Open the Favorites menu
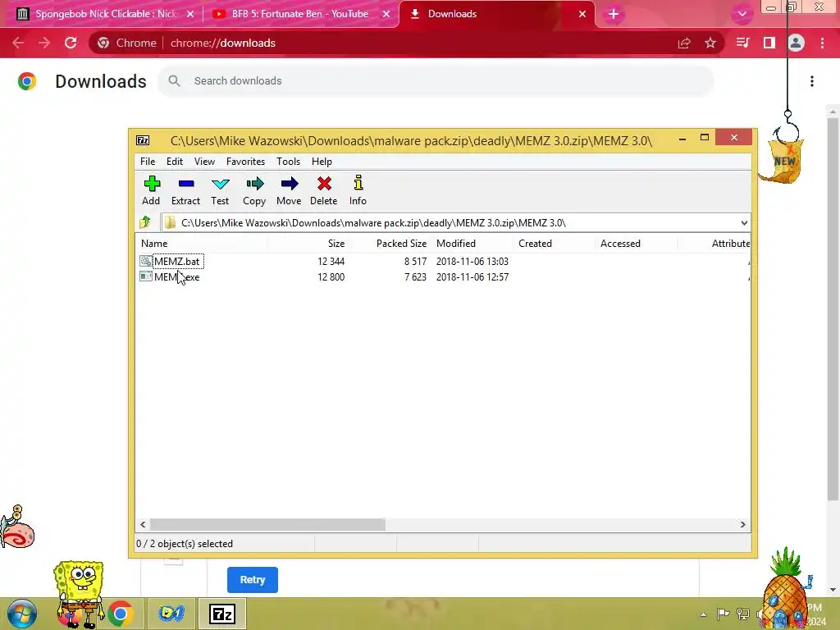840x630 pixels. click(x=245, y=162)
